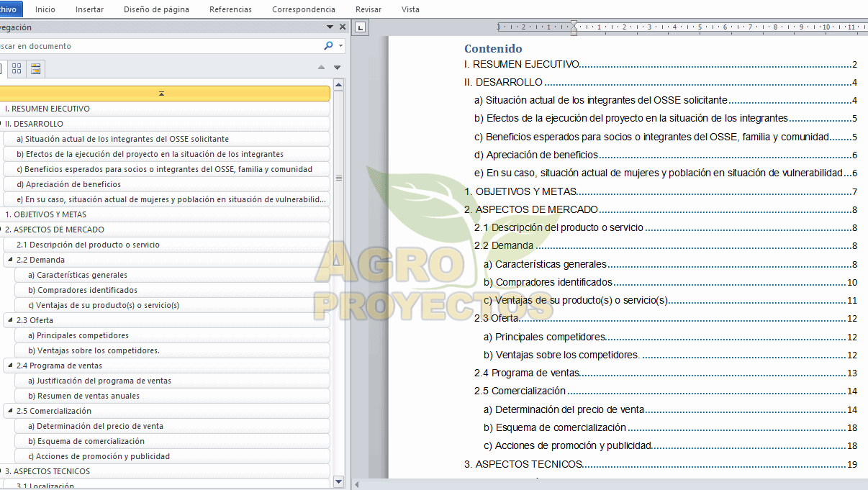Select 'c) Ventajas de su producto(s)' in pane
The height and width of the screenshot is (490, 868).
click(x=173, y=305)
